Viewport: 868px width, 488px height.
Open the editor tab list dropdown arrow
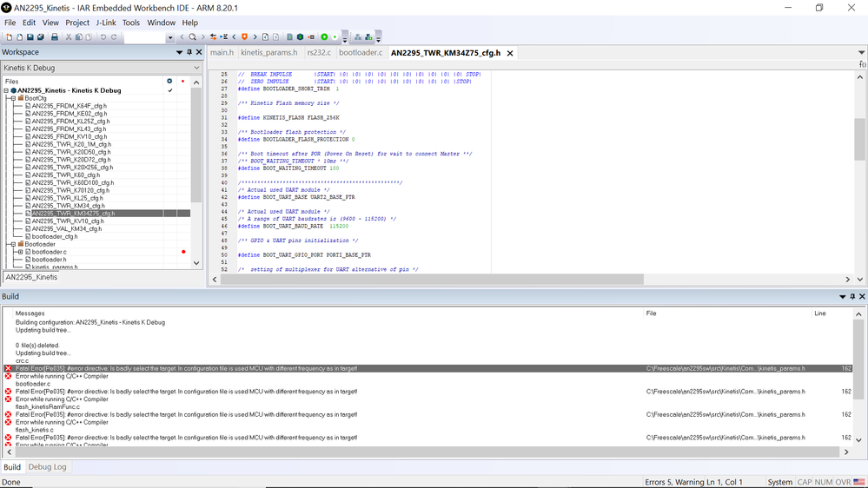coord(861,53)
